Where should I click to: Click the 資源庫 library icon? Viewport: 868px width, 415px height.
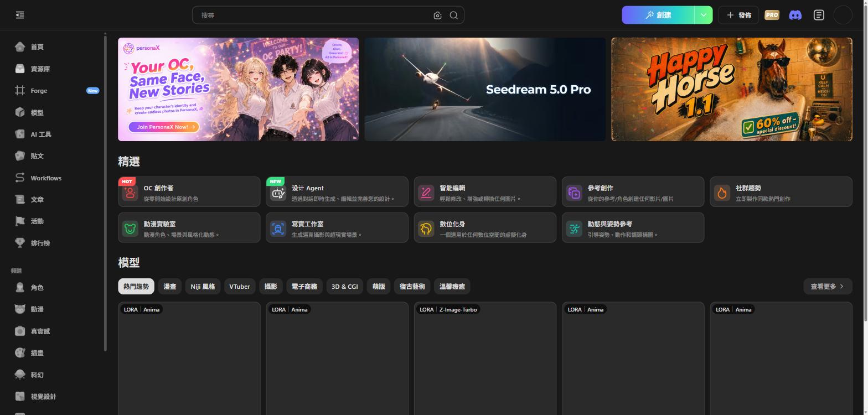20,69
